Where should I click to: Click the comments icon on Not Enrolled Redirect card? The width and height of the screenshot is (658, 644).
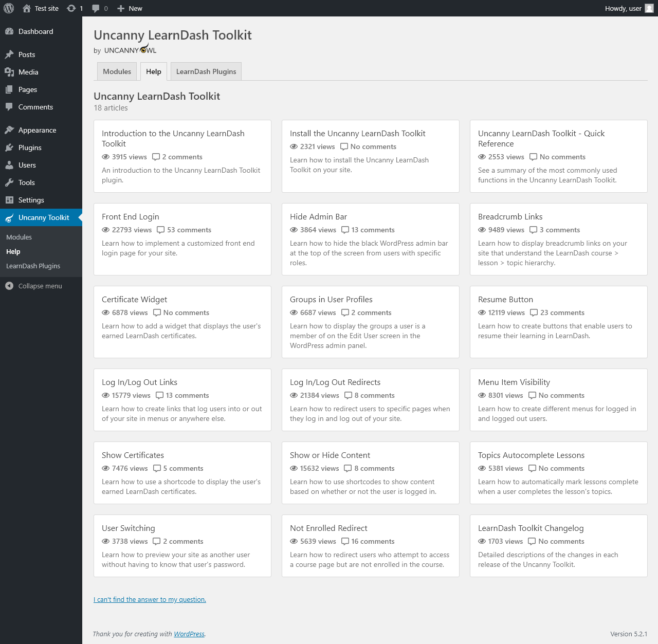[345, 541]
